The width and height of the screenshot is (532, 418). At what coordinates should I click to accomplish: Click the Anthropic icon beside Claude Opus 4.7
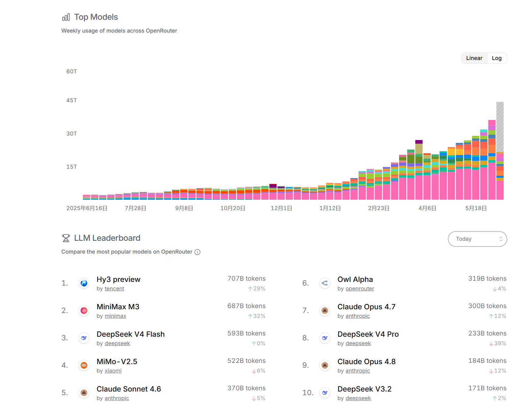click(325, 311)
